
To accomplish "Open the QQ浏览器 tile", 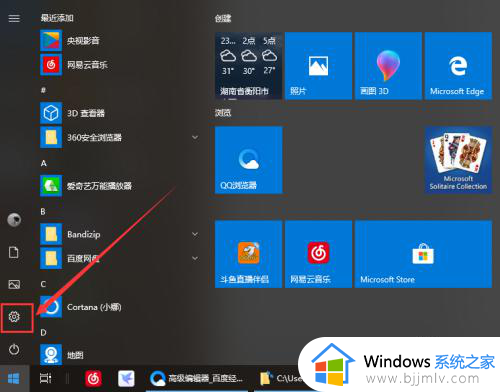I will pyautogui.click(x=248, y=160).
